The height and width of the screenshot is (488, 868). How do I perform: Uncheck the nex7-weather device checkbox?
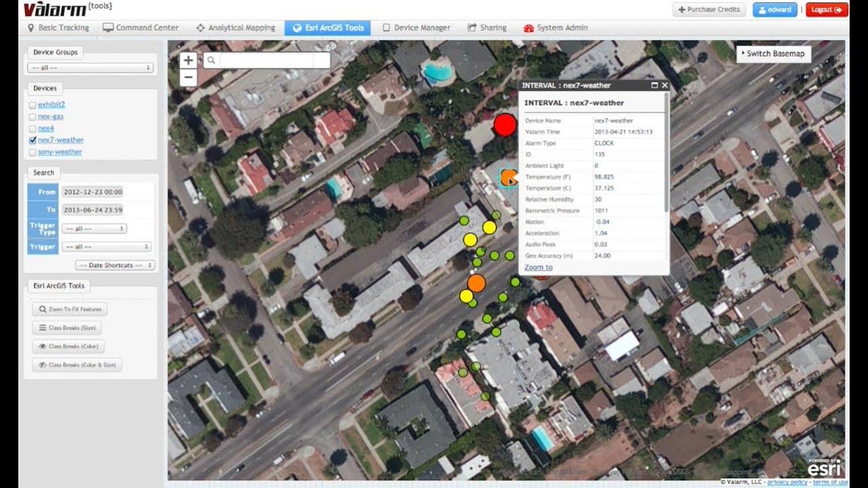[x=33, y=140]
